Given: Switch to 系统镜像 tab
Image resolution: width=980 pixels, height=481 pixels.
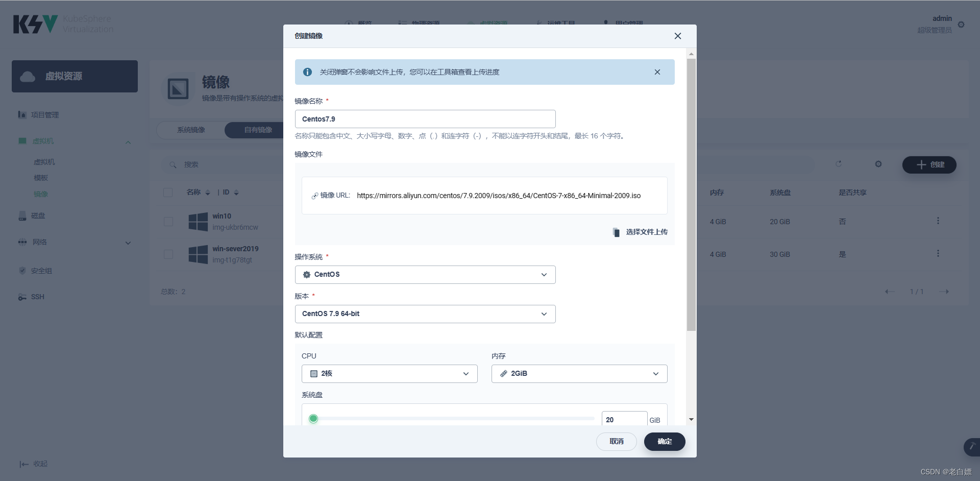Looking at the screenshot, I should (191, 130).
